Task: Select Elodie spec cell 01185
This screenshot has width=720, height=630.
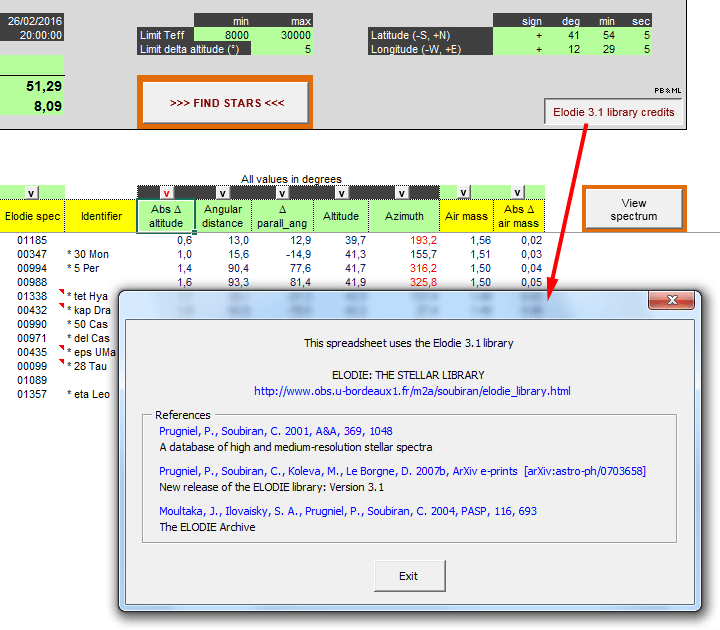Action: [32, 240]
